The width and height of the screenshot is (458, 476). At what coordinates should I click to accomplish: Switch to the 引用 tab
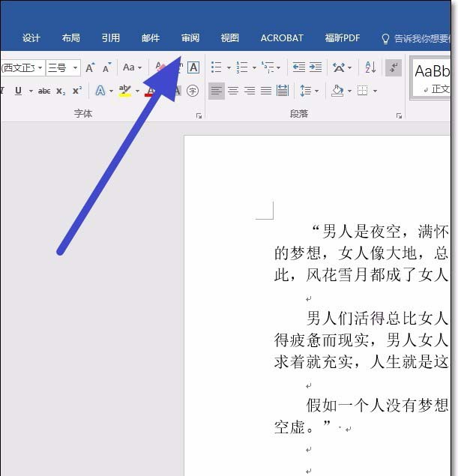tap(110, 38)
